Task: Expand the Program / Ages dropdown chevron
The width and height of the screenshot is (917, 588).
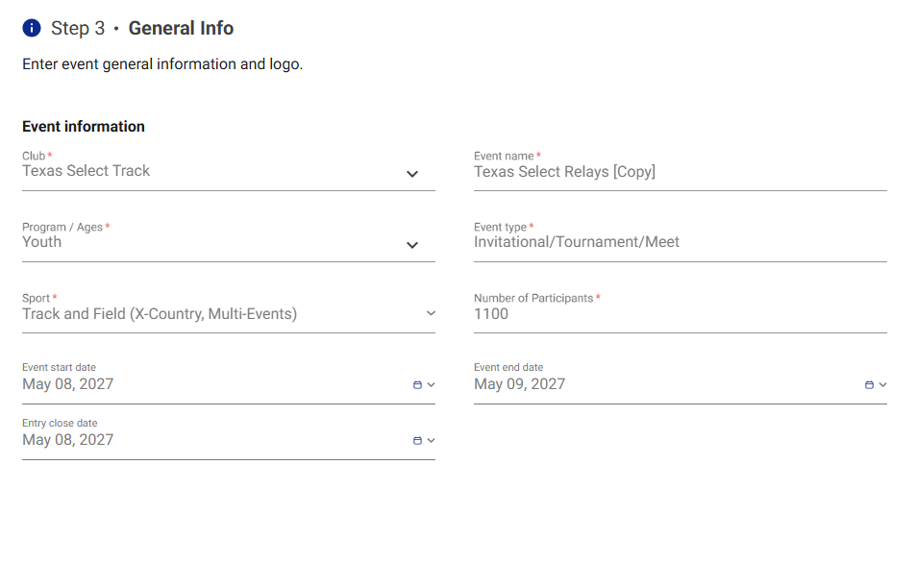Action: click(412, 245)
